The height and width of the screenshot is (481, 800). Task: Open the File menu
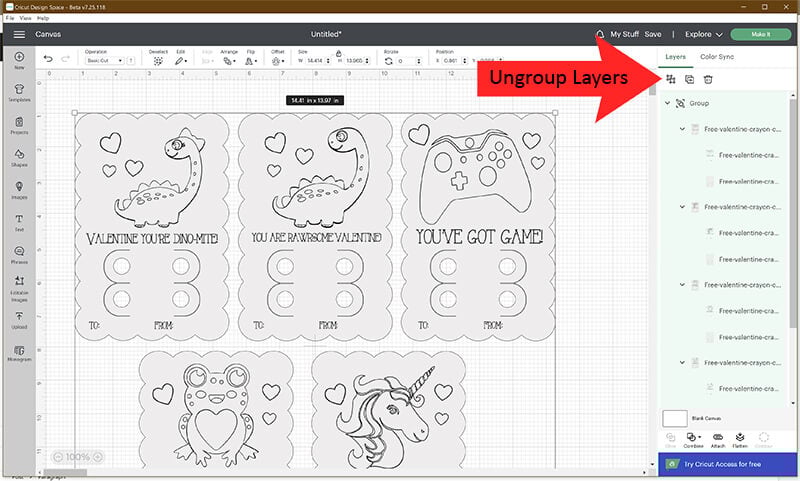[x=10, y=18]
